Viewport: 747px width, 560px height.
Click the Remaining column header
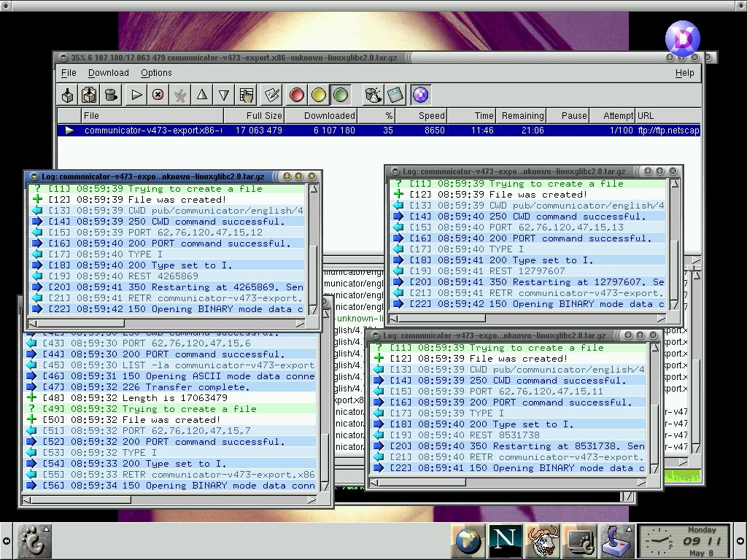521,116
